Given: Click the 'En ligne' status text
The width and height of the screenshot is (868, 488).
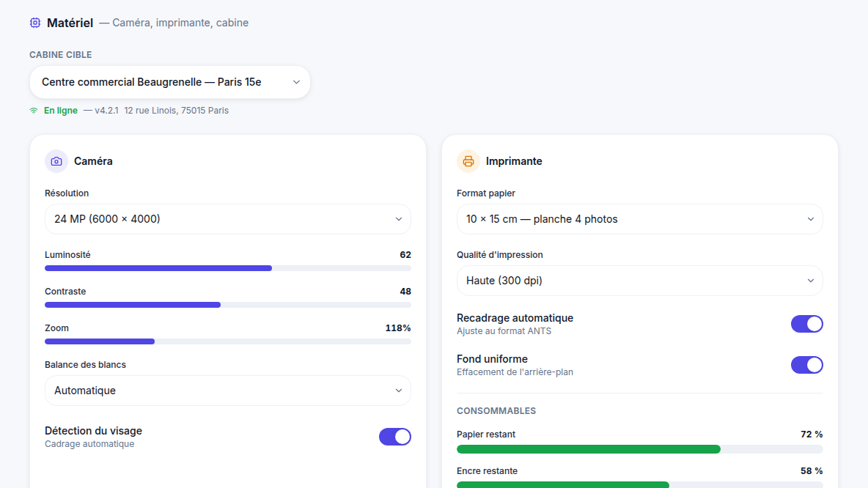Looking at the screenshot, I should coord(61,111).
